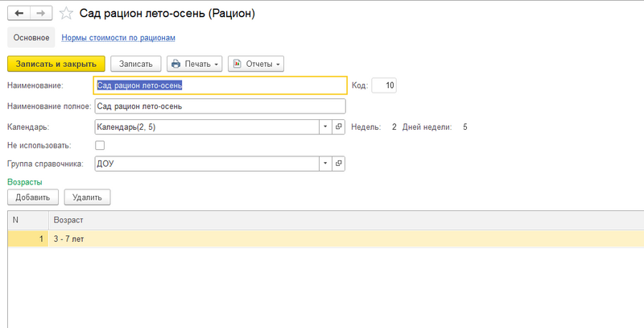
Task: Open the Печать dropdown menu arrow
Action: coord(217,64)
